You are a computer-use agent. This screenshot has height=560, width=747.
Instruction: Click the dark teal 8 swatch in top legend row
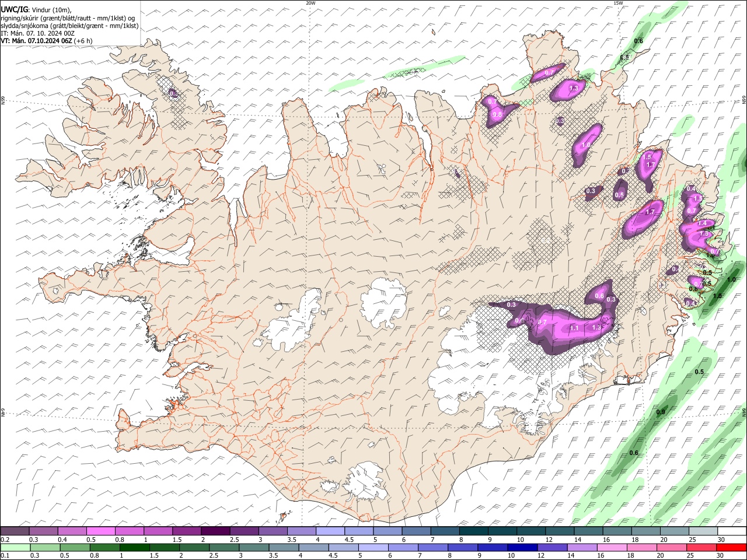click(x=473, y=531)
